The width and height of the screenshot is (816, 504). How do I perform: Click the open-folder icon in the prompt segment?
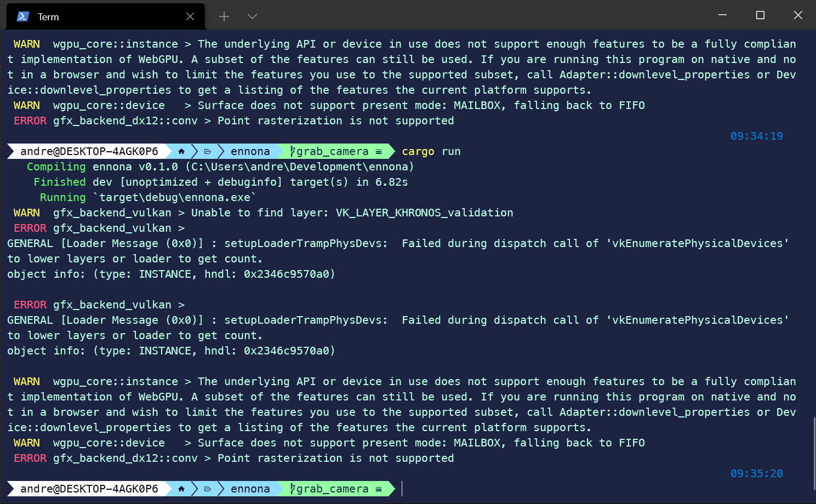[x=208, y=151]
